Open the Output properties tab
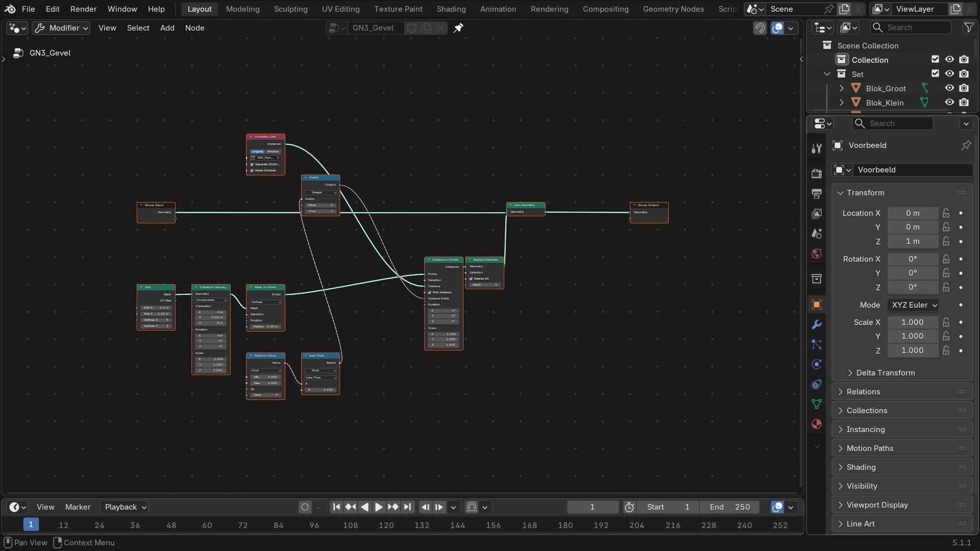980x551 pixels. (x=817, y=193)
